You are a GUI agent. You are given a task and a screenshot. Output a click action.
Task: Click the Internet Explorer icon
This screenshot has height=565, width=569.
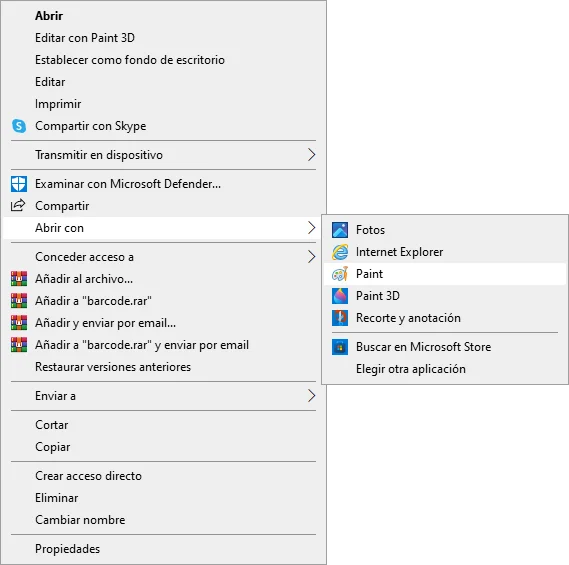tap(340, 252)
